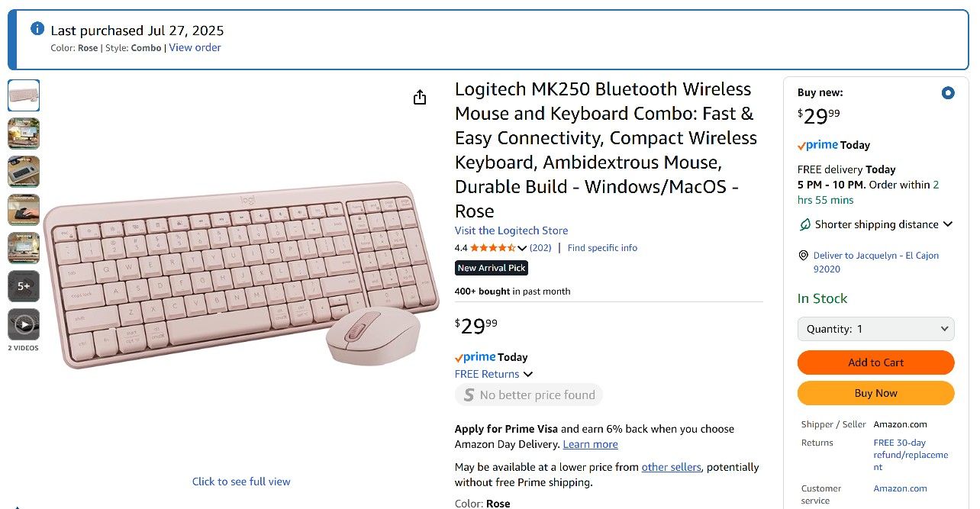
Task: Expand Shorter shipping distance details
Action: (x=948, y=224)
